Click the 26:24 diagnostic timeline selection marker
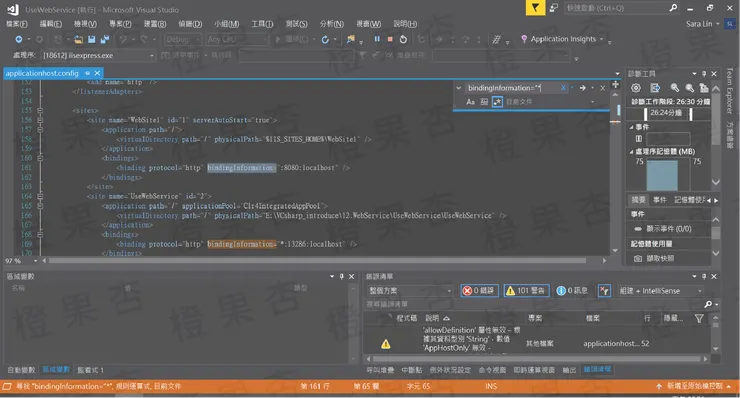 (668, 113)
